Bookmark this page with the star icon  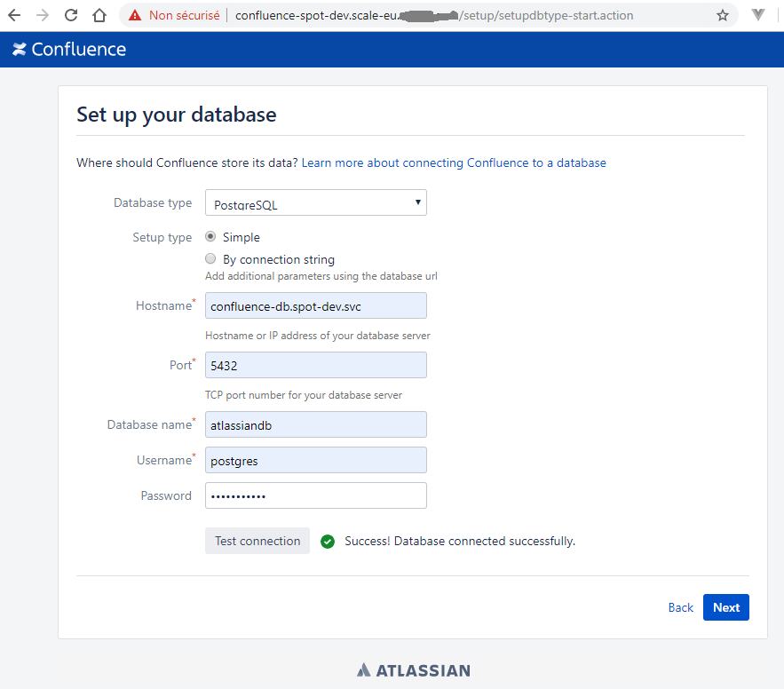[722, 15]
